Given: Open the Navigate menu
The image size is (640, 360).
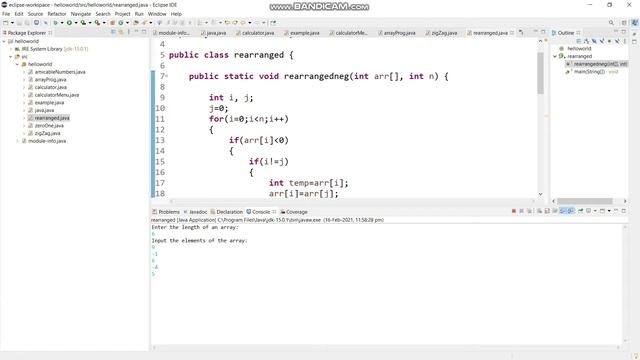Looking at the screenshot, I should (81, 14).
